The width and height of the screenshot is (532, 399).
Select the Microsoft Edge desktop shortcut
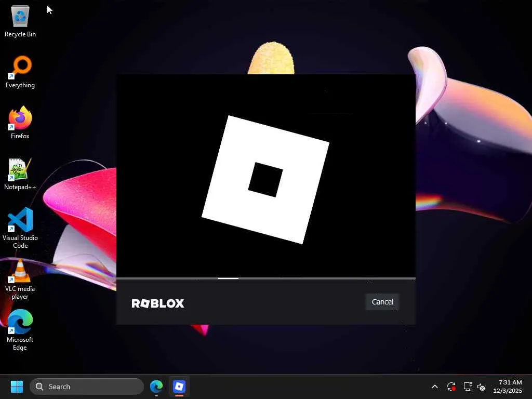point(20,330)
